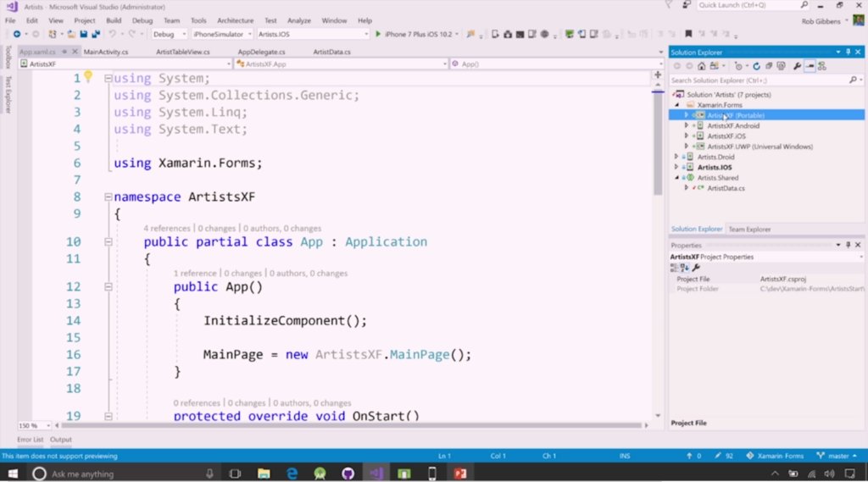Screen dimensions: 868x482
Task: Click the Property Pages wrench icon in Properties panel
Action: [696, 268]
